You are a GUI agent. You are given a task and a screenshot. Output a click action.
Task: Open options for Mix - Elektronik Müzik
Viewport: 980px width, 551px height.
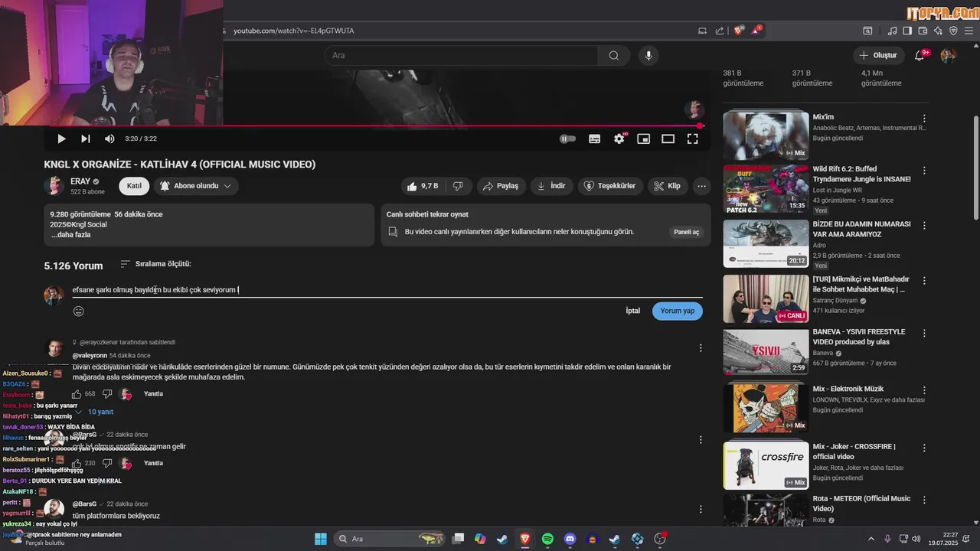pos(924,390)
